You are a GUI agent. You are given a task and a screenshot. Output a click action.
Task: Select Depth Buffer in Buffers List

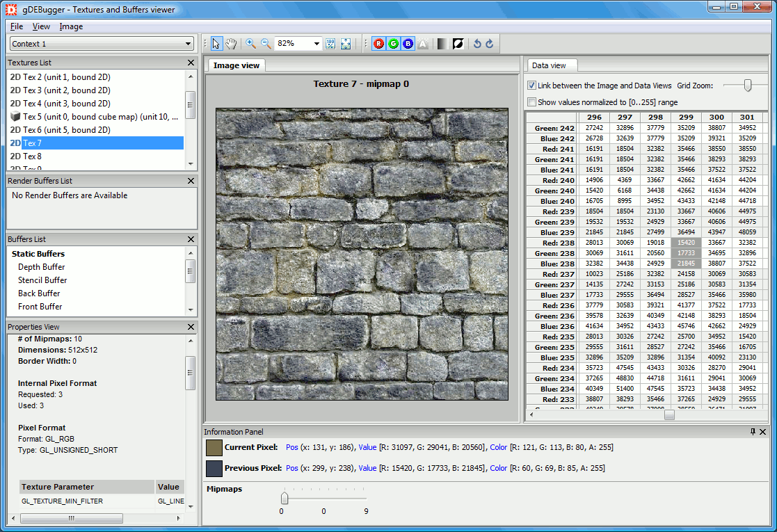[x=41, y=267]
